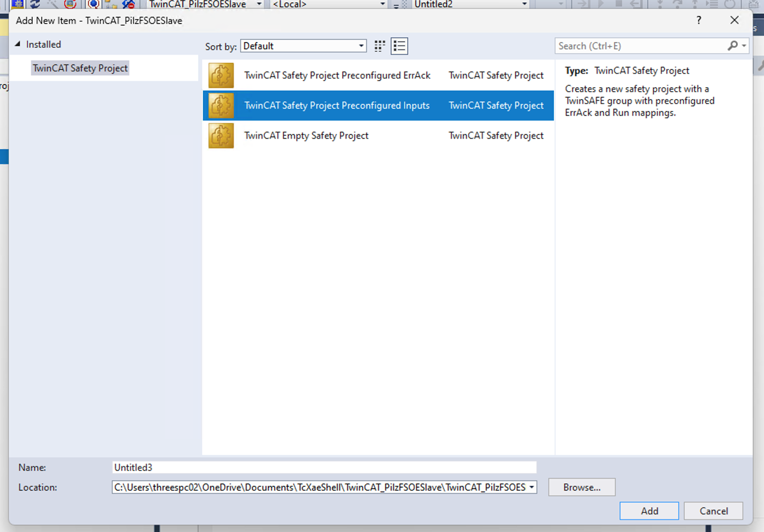Click the search magnifier icon
The height and width of the screenshot is (532, 764).
(x=732, y=46)
